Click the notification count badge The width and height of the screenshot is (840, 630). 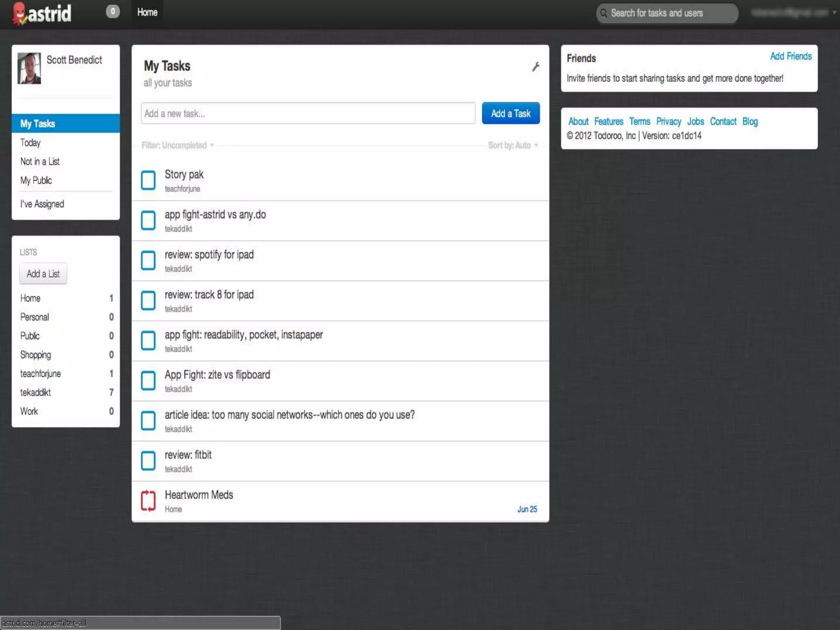click(113, 11)
